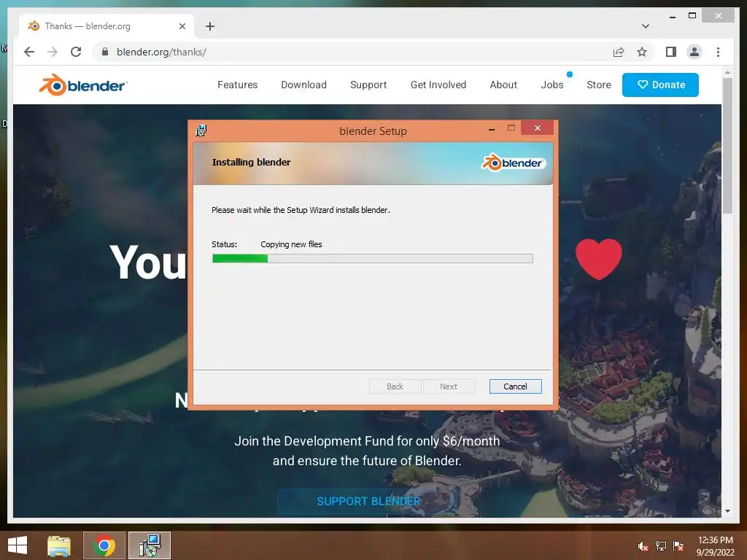
Task: Switch to Chrome in the taskbar
Action: pos(104,545)
